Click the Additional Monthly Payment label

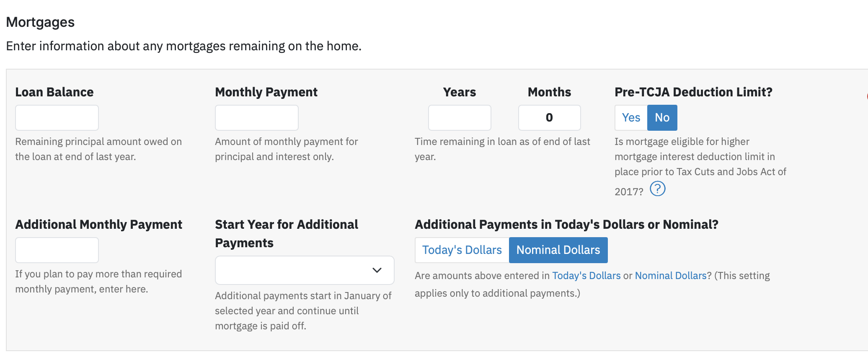99,225
